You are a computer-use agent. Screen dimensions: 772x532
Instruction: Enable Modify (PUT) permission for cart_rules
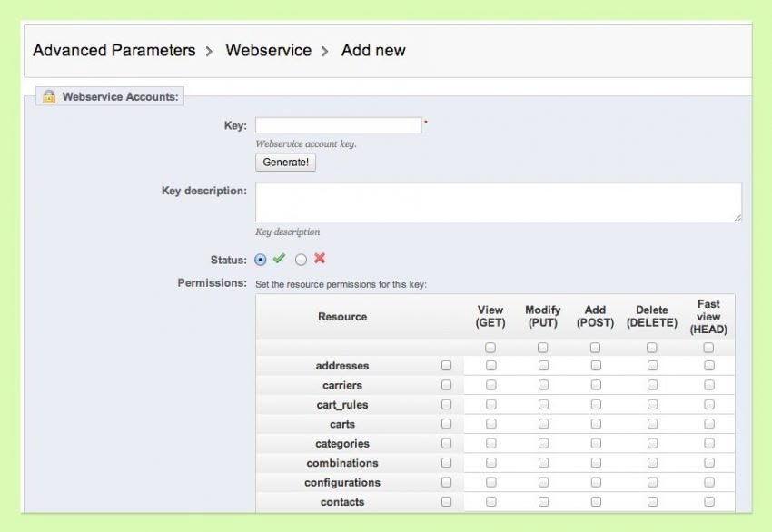(x=543, y=405)
